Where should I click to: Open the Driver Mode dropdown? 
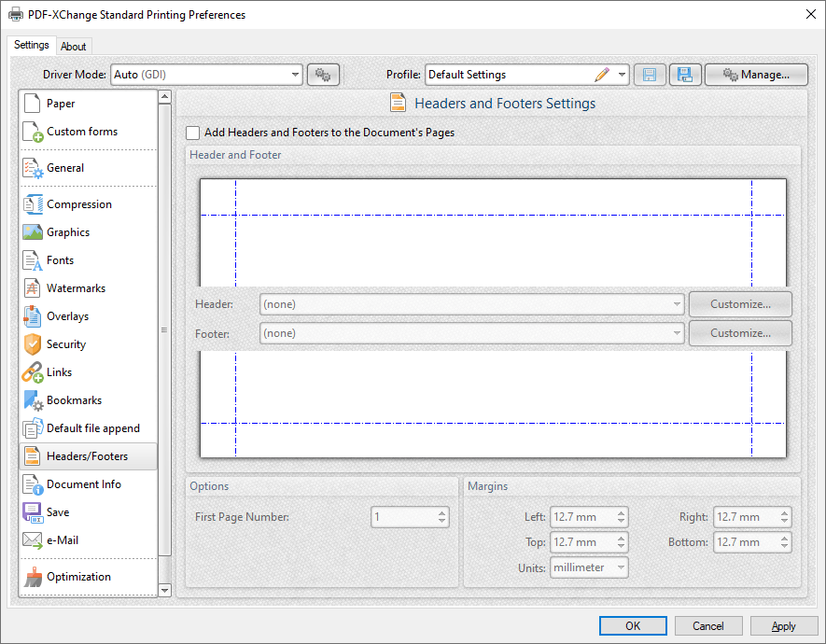296,74
